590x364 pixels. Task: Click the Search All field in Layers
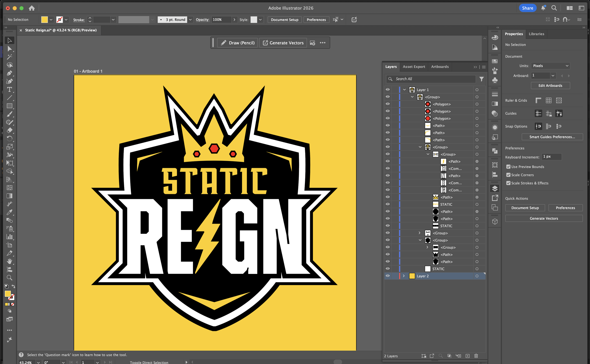(x=431, y=79)
